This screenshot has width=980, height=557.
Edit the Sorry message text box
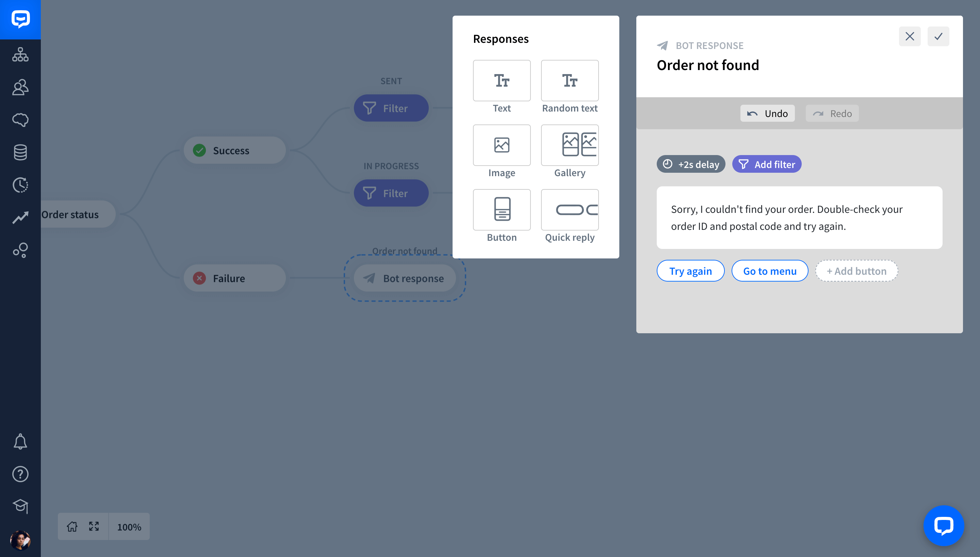click(x=799, y=218)
